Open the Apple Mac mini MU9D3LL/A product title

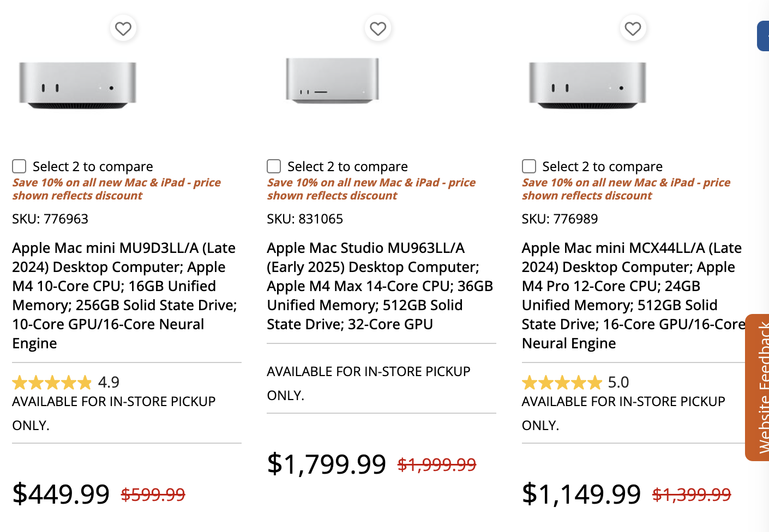(x=123, y=295)
